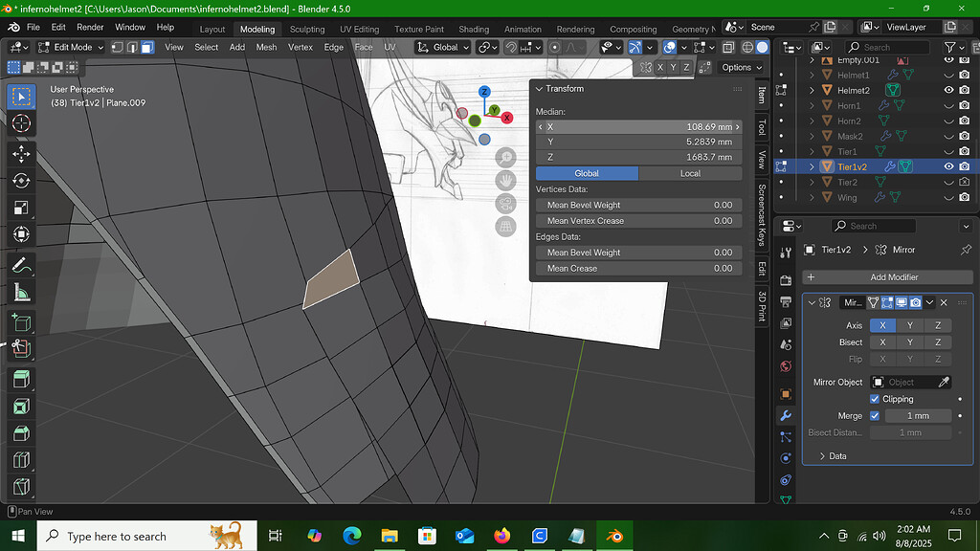
Task: Click the pan view hand gizmo
Action: tap(505, 181)
